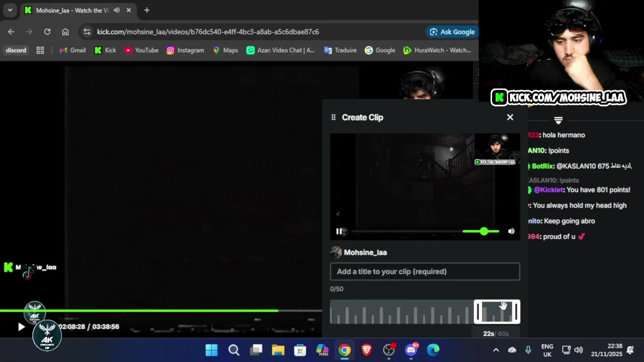The image size is (644, 362).
Task: Focus the kick.com URL address field
Action: tap(208, 32)
